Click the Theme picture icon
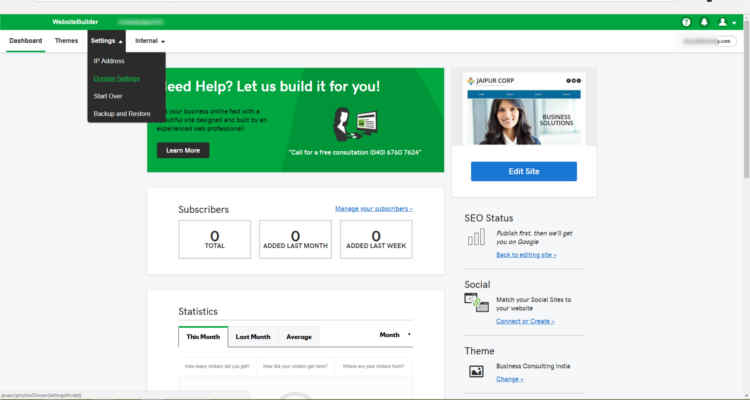Image resolution: width=750 pixels, height=400 pixels. 476,371
